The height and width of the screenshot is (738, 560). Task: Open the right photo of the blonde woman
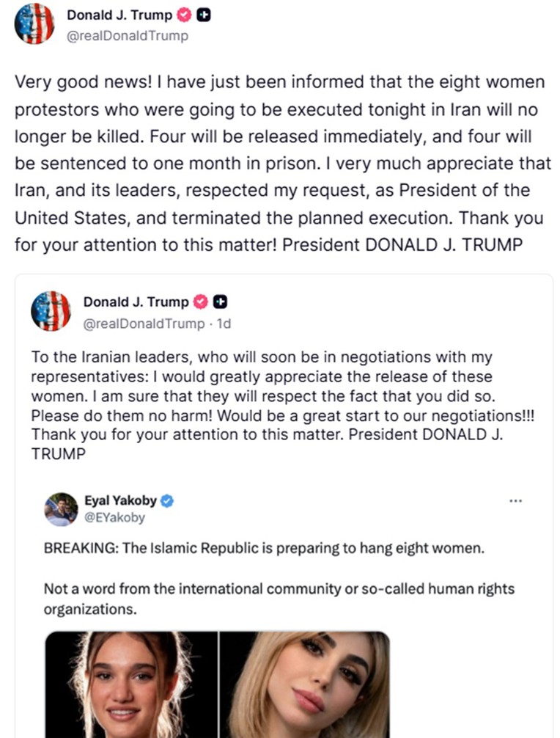305,684
